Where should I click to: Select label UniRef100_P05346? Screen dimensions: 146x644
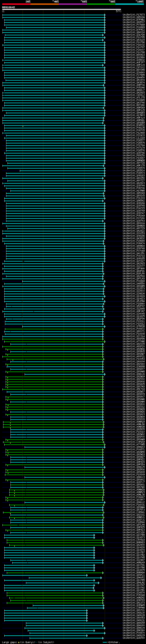(x=134, y=87)
